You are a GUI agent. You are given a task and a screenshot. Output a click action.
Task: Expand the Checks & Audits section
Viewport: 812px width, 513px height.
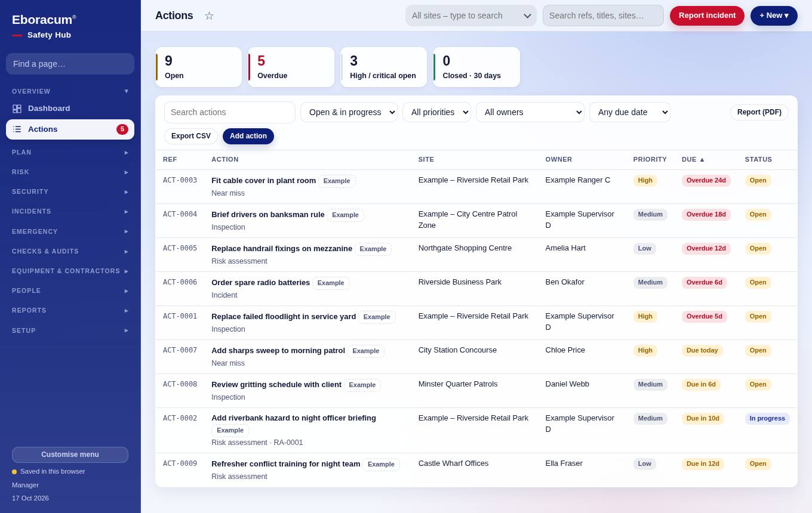pos(70,251)
